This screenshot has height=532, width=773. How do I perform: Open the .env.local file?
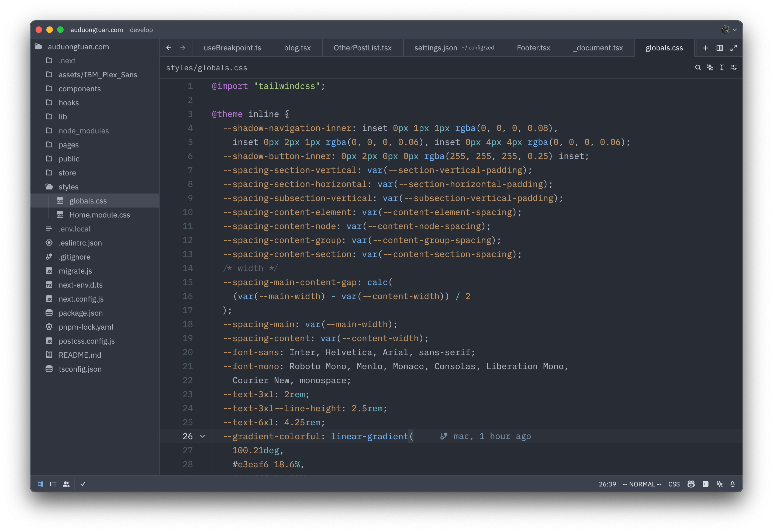point(95,229)
